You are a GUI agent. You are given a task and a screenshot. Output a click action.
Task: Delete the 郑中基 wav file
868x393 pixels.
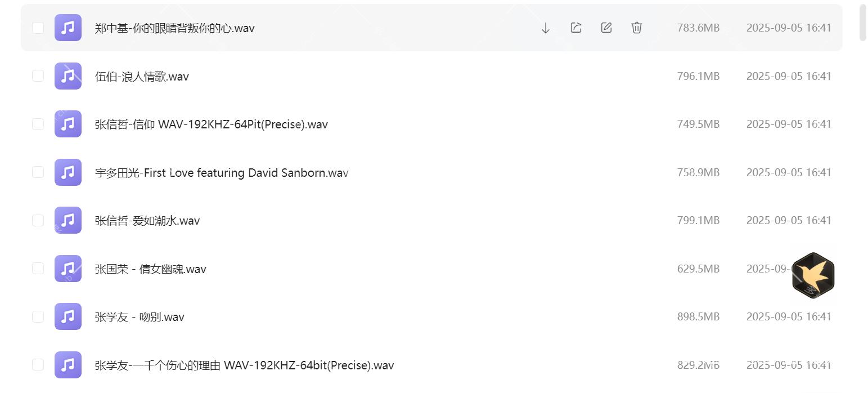636,27
